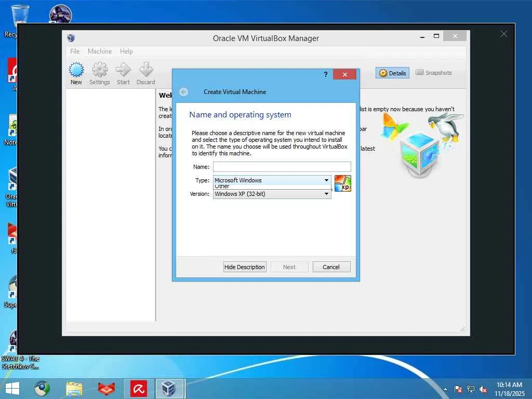The image size is (532, 399).
Task: Choose the Other option in type list
Action: click(271, 187)
